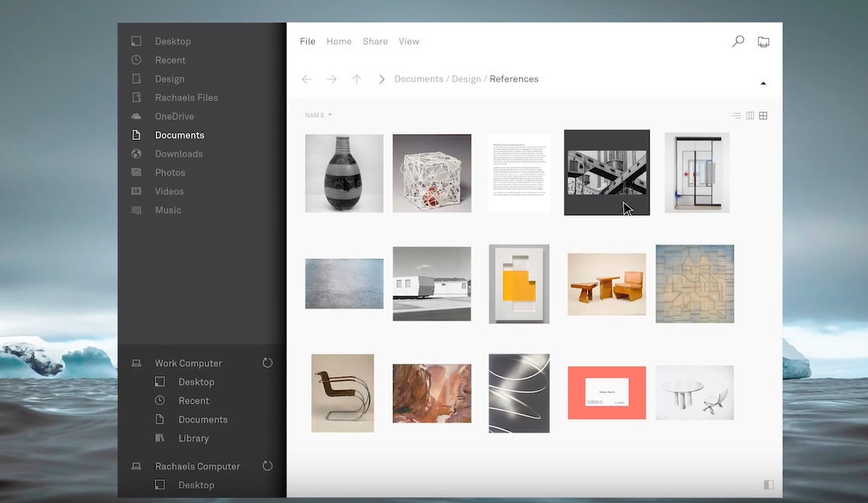The width and height of the screenshot is (868, 503).
Task: Click sync icon next to Rachaels Computer
Action: 267,466
